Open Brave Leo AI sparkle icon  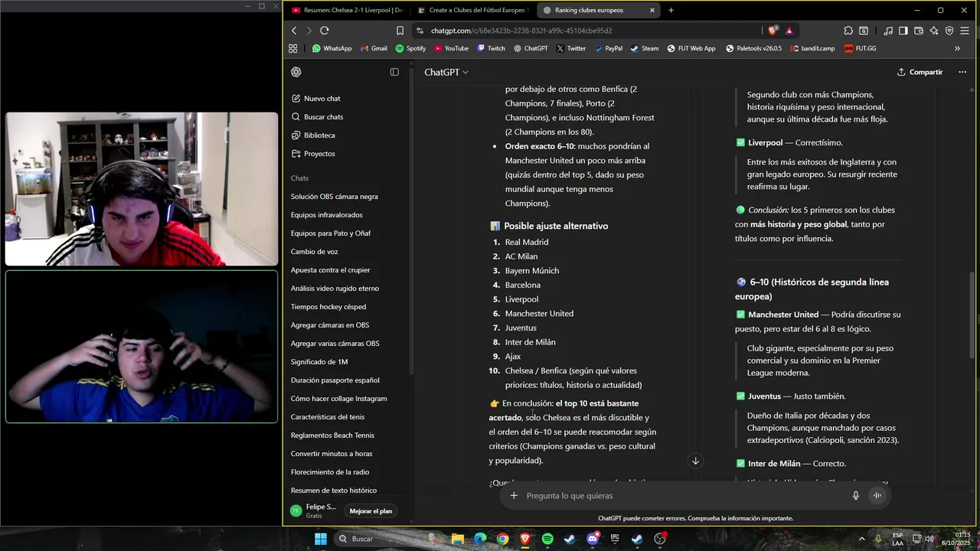[x=934, y=31]
